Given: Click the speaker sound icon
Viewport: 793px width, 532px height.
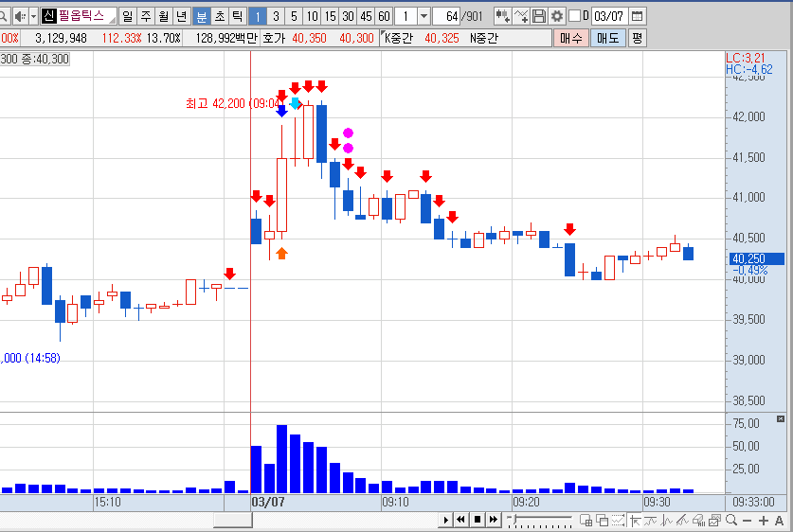Looking at the screenshot, I should 20,17.
